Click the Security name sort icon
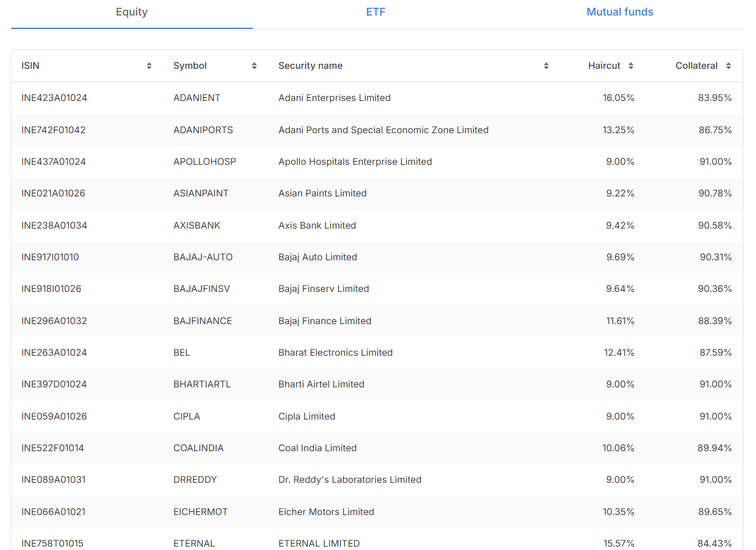The height and width of the screenshot is (550, 756). 546,65
